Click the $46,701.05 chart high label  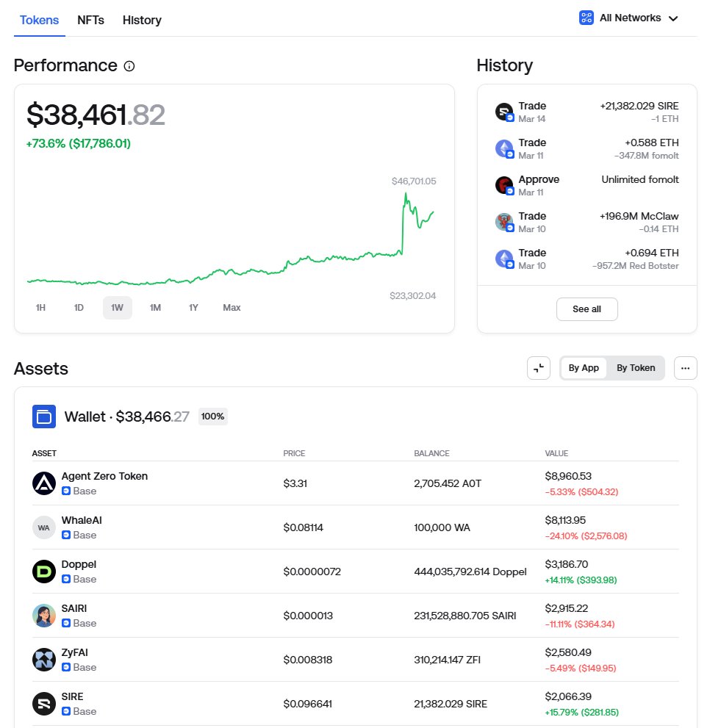[414, 181]
